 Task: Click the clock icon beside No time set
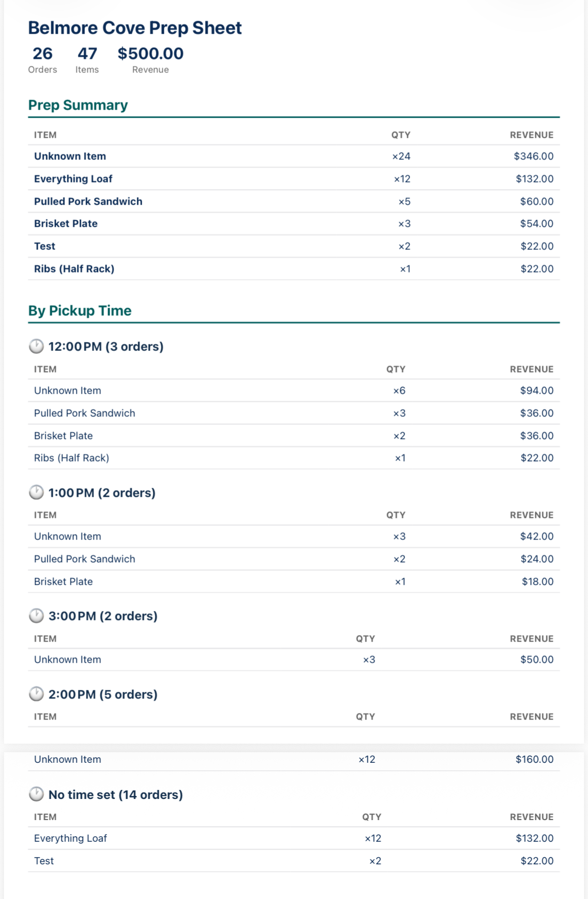[36, 794]
